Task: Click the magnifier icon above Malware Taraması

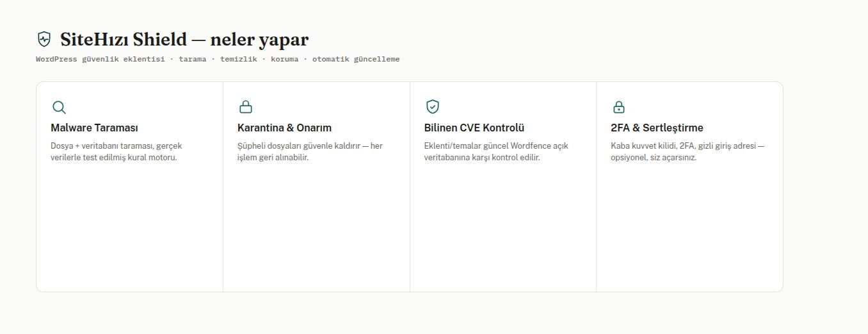Action: pyautogui.click(x=59, y=107)
